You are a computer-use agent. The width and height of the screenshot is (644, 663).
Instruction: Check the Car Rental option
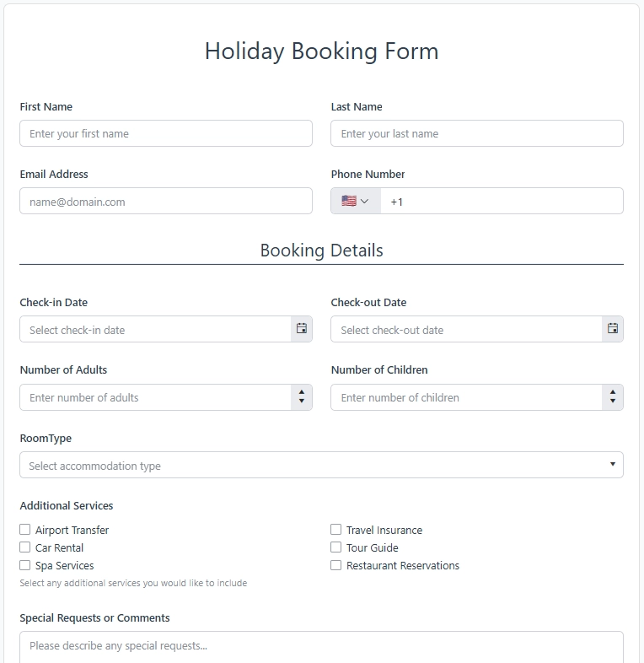click(x=25, y=547)
